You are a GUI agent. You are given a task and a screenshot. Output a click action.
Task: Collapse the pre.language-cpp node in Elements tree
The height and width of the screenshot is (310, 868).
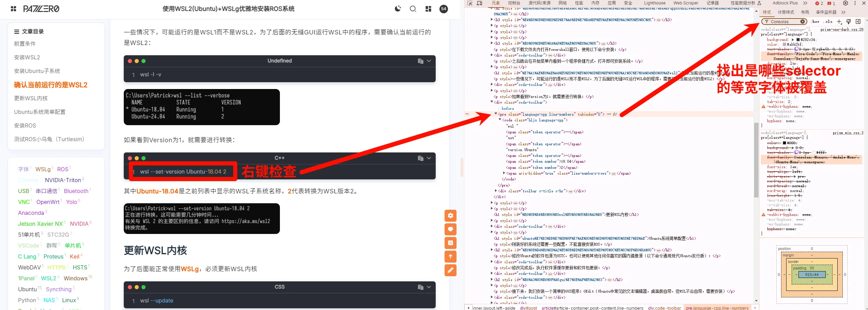pyautogui.click(x=496, y=114)
